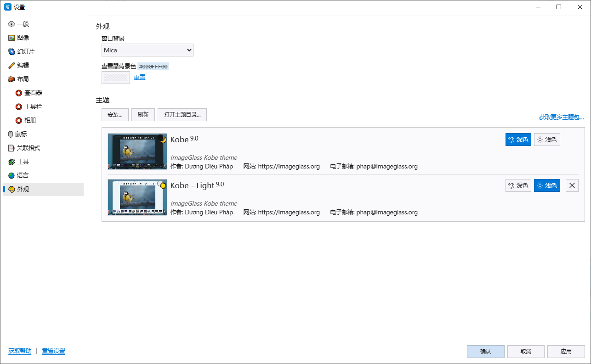This screenshot has height=364, width=591.
Task: Set Kobe as the dark theme (深色)
Action: point(518,140)
